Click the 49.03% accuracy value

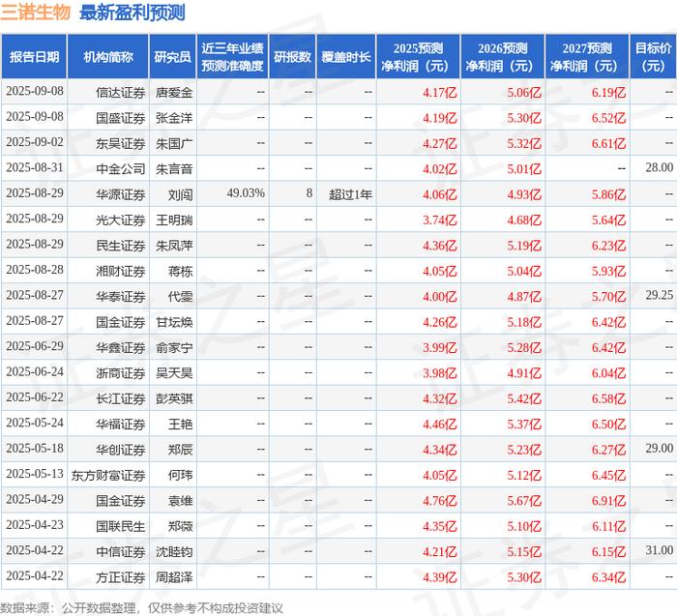coord(246,193)
